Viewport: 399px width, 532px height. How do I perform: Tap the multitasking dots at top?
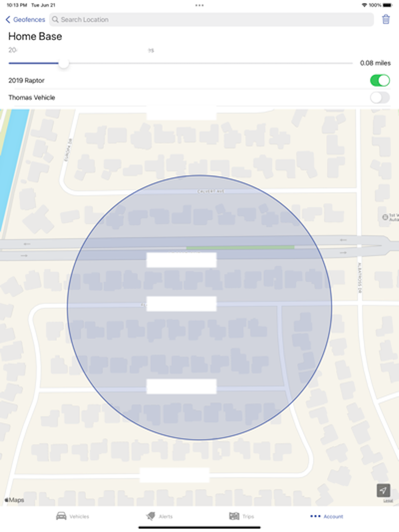tap(199, 5)
